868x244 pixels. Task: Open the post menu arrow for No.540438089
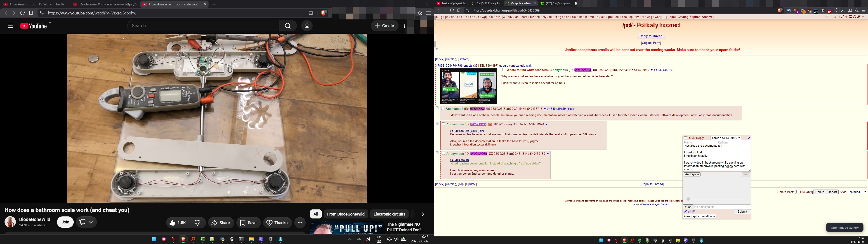(651, 70)
